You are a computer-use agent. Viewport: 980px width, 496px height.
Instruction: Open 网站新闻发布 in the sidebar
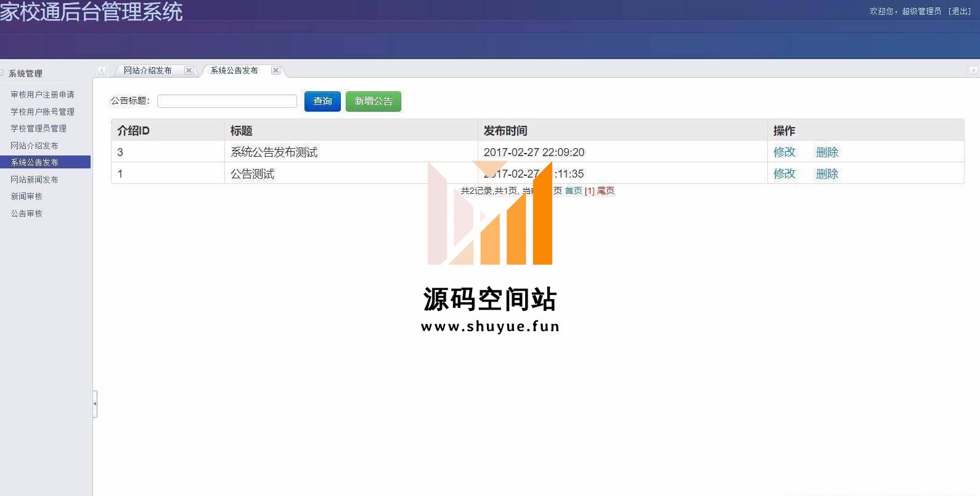(x=35, y=180)
